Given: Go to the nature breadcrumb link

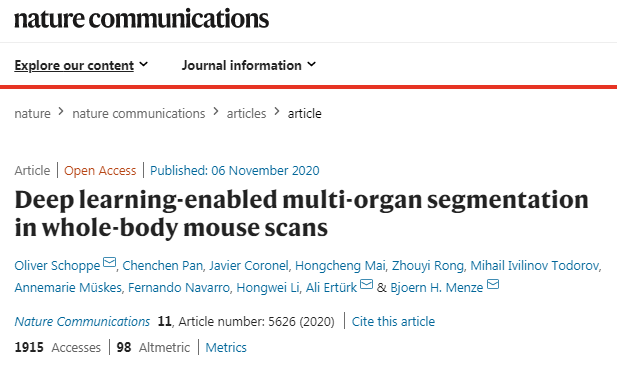Looking at the screenshot, I should tap(32, 114).
